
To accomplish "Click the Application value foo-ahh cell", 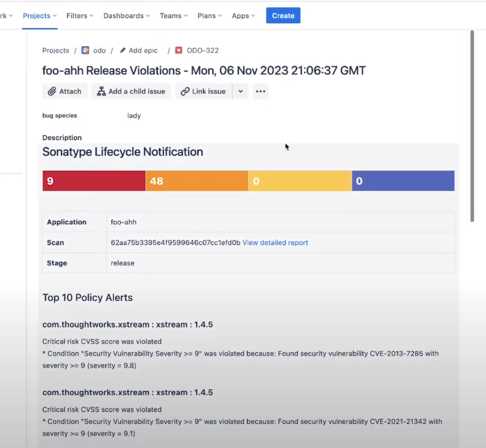I will (280, 222).
